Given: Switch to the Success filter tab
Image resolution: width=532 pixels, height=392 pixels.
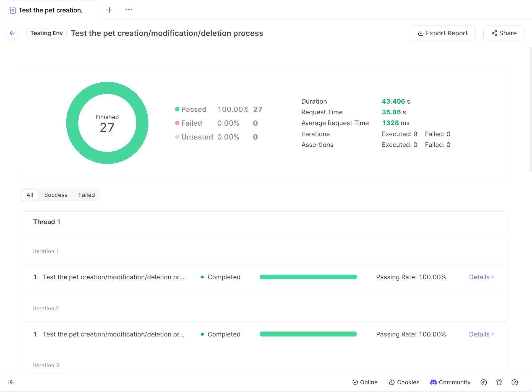Looking at the screenshot, I should pyautogui.click(x=56, y=195).
